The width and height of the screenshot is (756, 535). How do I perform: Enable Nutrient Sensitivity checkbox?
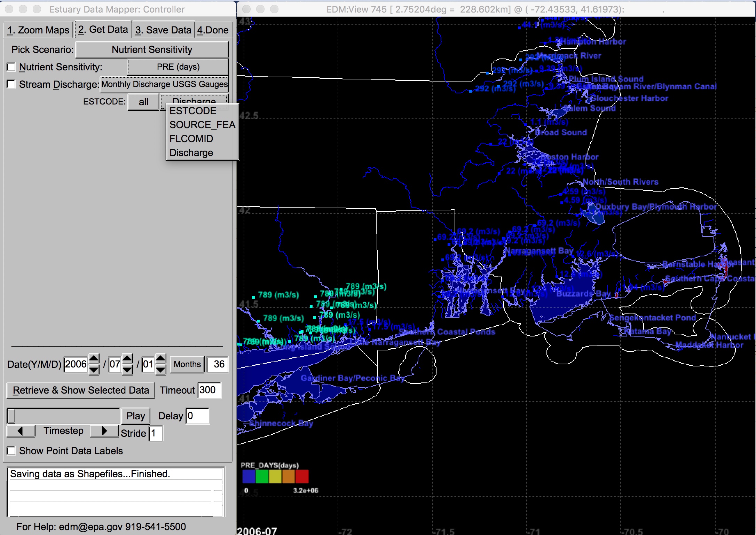(11, 67)
